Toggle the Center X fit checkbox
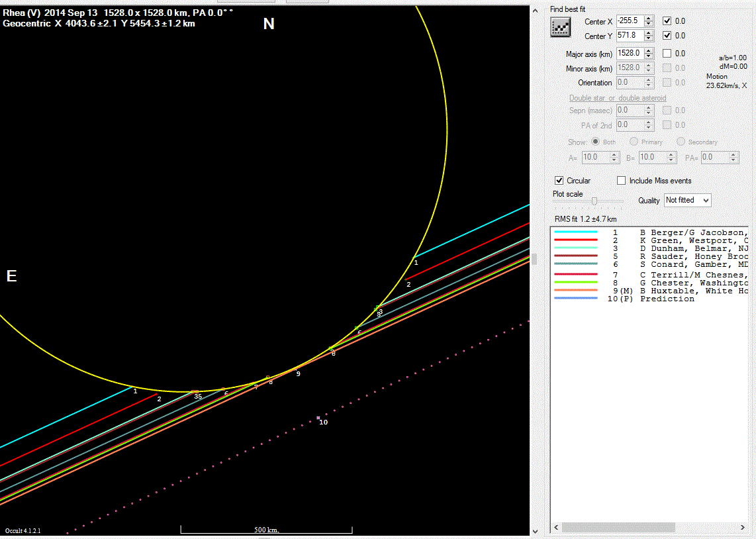Viewport: 756px width, 539px height. click(667, 21)
